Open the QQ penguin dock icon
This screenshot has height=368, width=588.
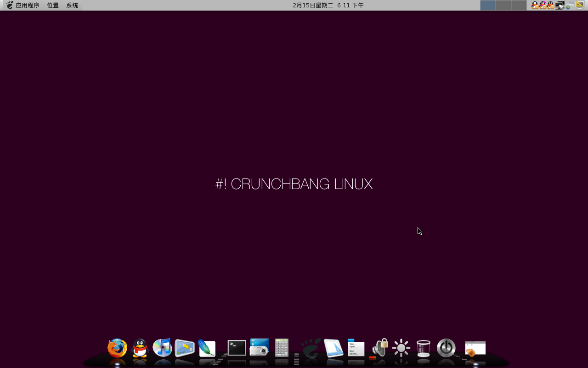pos(140,348)
